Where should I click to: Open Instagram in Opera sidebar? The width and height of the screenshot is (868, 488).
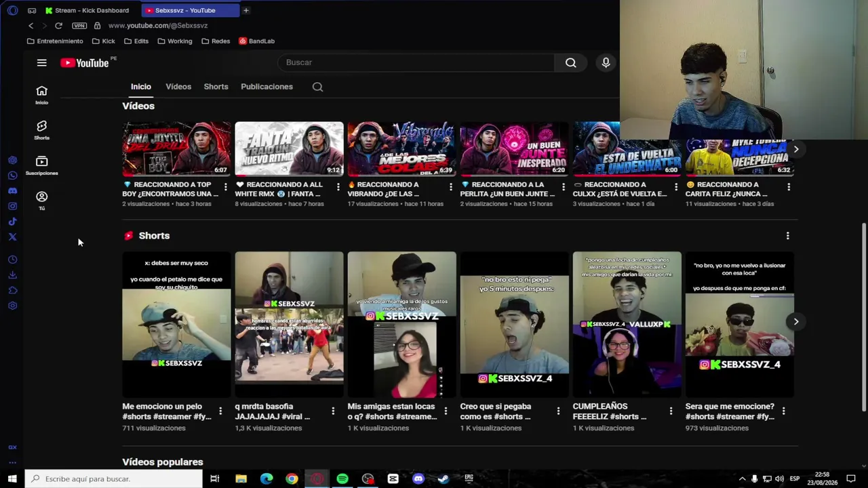(x=12, y=206)
